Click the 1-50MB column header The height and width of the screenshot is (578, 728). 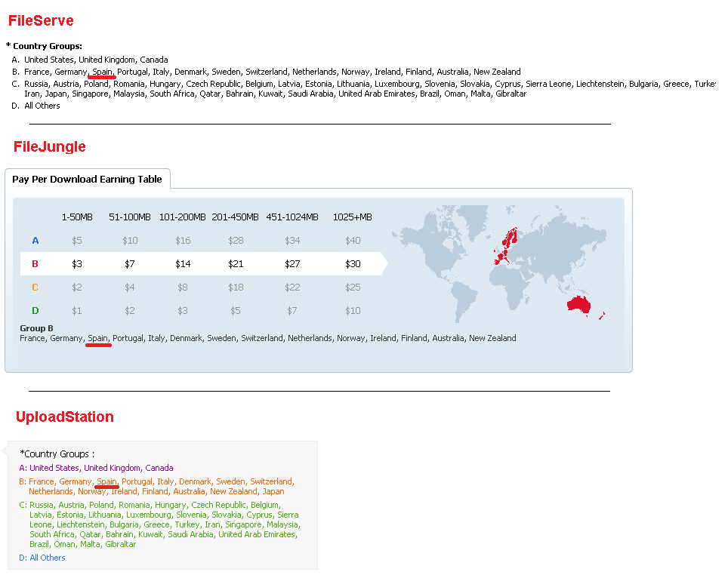77,217
